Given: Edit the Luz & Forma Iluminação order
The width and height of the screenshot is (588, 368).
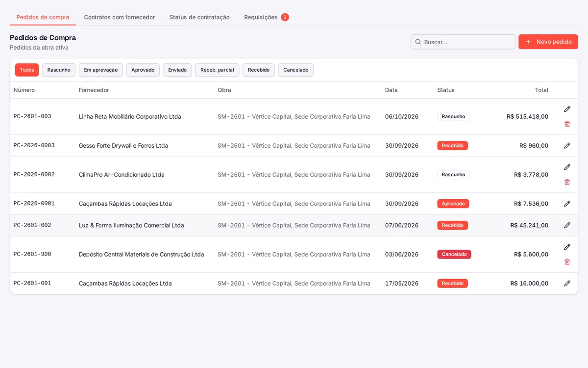Looking at the screenshot, I should coord(567,225).
